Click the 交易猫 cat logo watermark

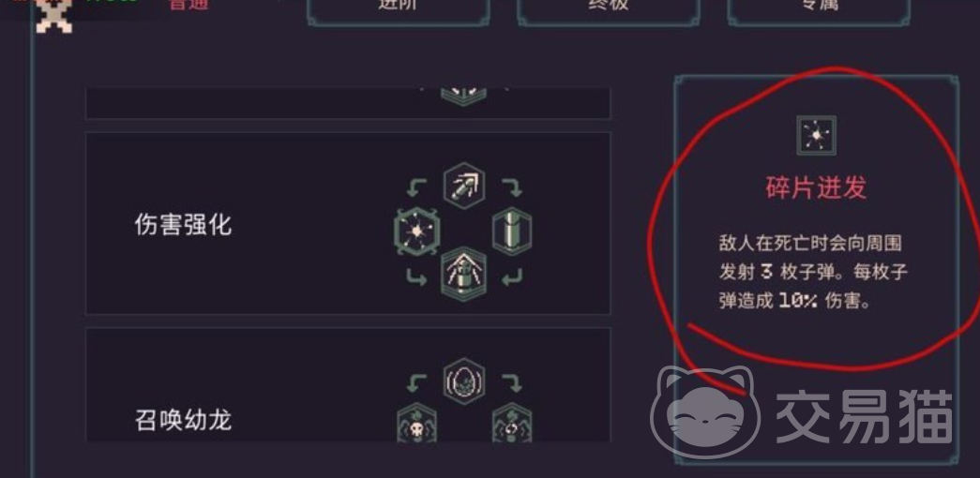[705, 413]
